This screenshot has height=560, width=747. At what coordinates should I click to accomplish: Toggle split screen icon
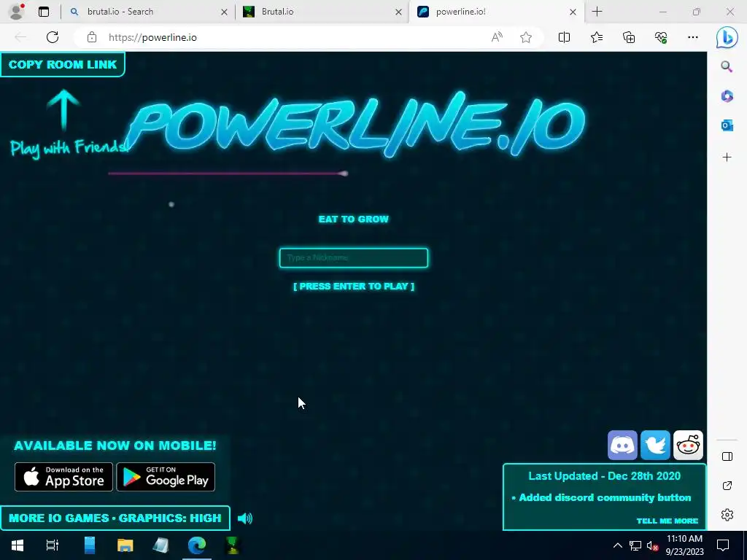pos(564,37)
